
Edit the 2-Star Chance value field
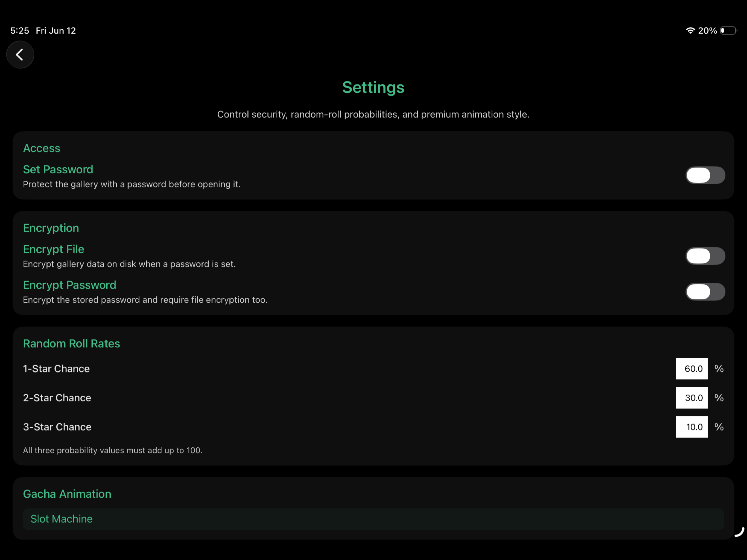click(x=691, y=398)
